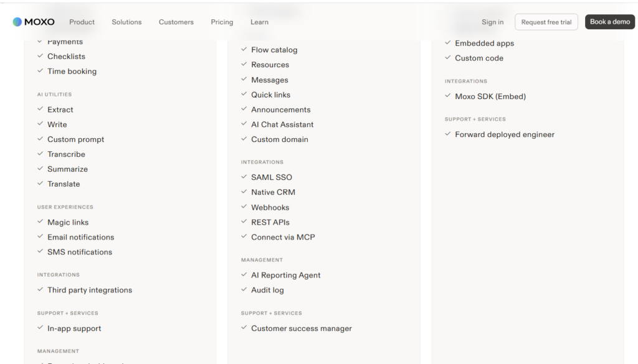
Task: Click the Announcements feature text
Action: click(x=281, y=110)
